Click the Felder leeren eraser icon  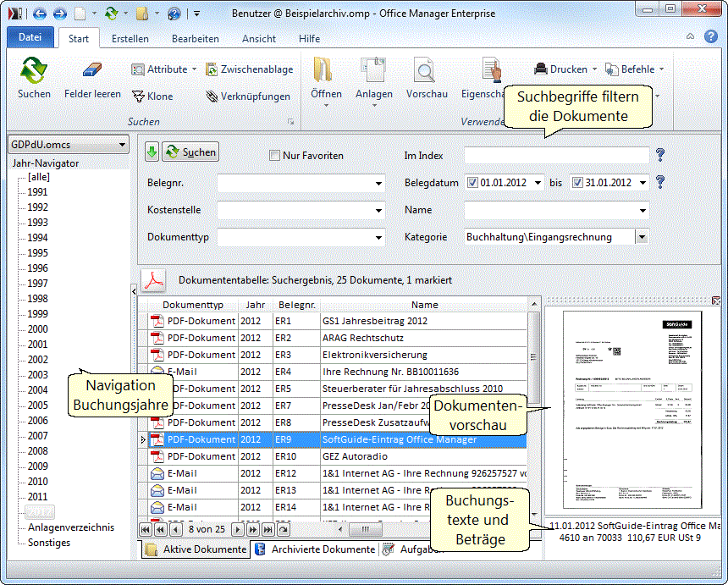[x=92, y=69]
